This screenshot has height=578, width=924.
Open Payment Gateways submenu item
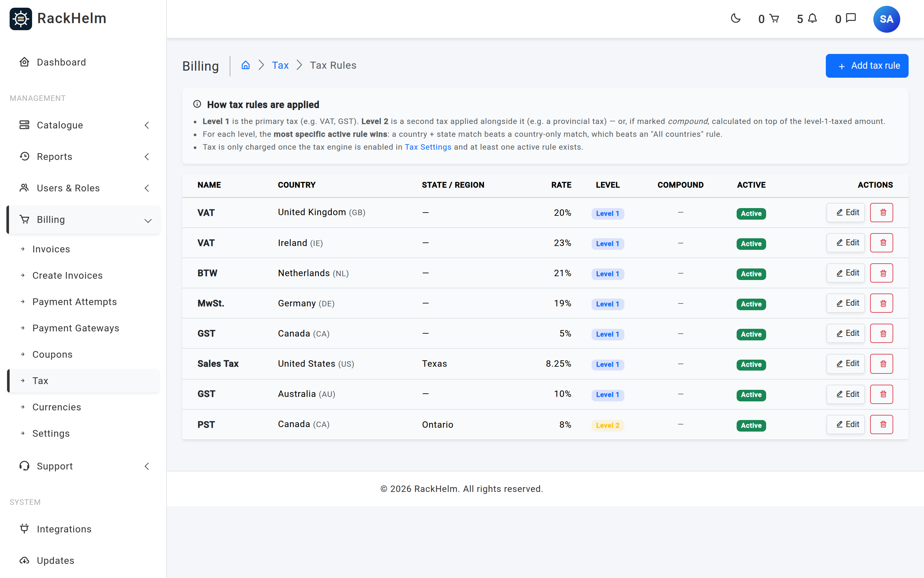(x=83, y=328)
